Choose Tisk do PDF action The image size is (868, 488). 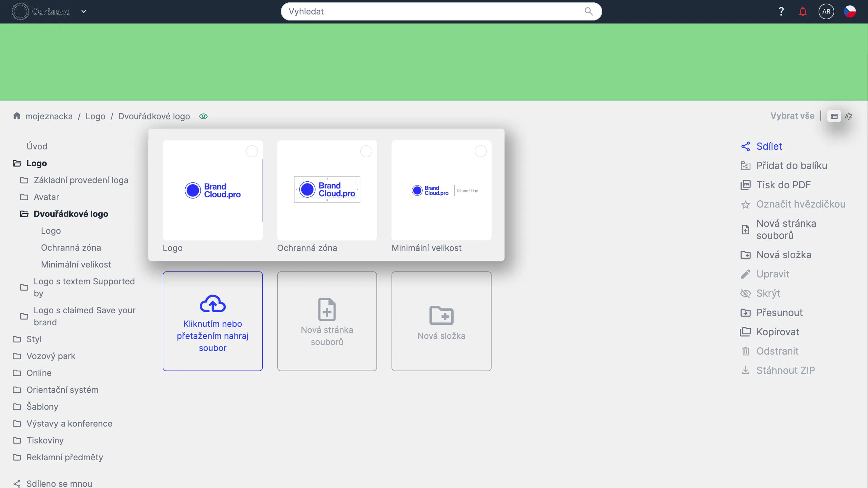783,185
